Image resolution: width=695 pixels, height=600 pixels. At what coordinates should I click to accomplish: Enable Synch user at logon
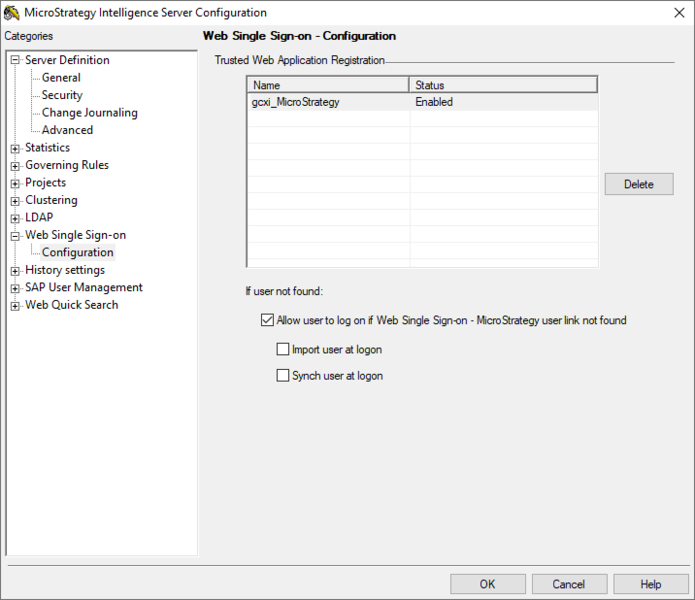[283, 376]
